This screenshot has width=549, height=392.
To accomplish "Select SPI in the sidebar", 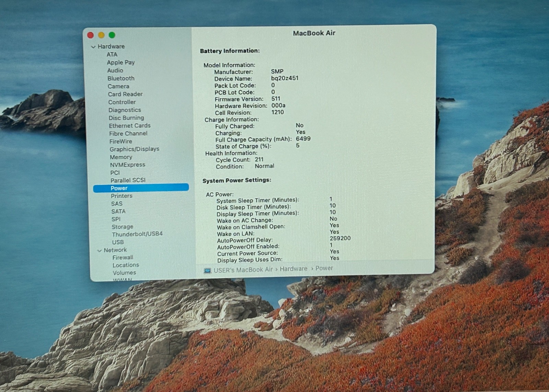I will click(x=116, y=219).
